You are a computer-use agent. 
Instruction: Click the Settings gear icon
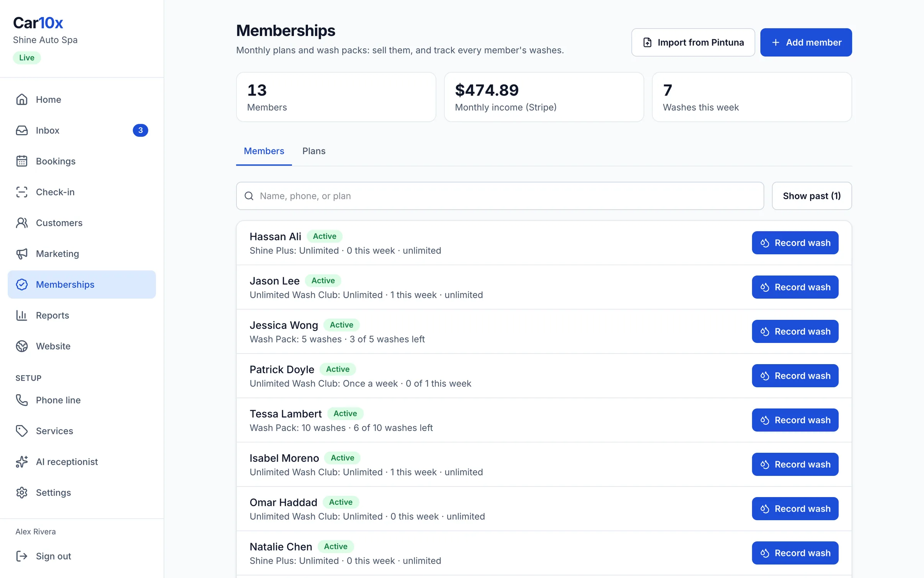pyautogui.click(x=22, y=492)
